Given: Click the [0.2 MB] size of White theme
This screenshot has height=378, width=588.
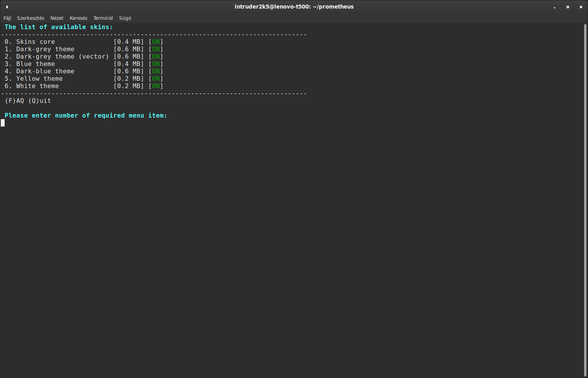Looking at the screenshot, I should [x=129, y=86].
